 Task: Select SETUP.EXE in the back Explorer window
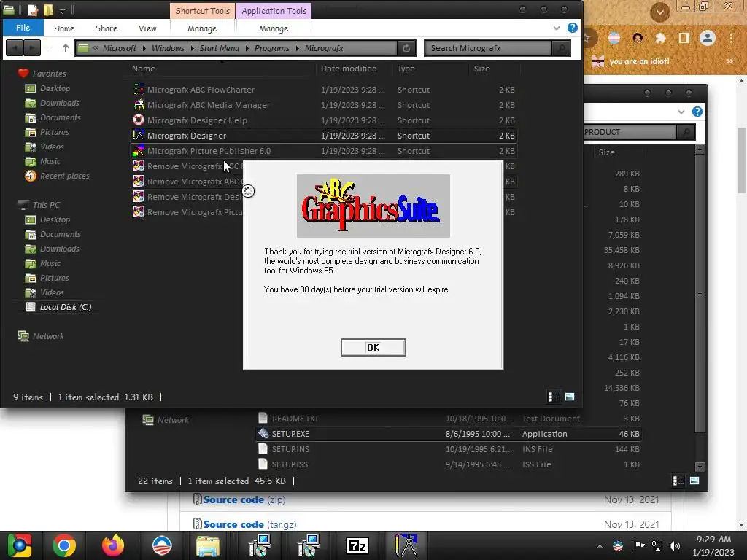pyautogui.click(x=290, y=434)
